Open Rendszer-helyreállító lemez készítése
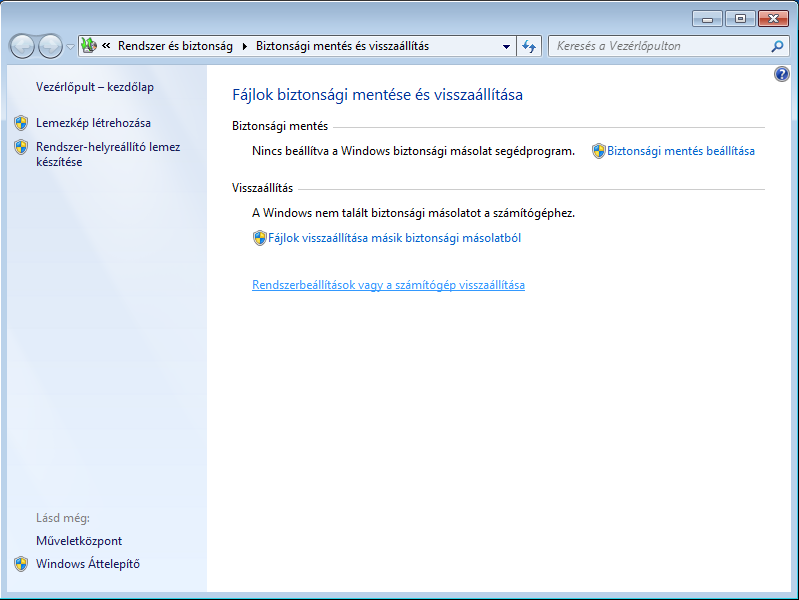This screenshot has width=799, height=600. coord(108,154)
